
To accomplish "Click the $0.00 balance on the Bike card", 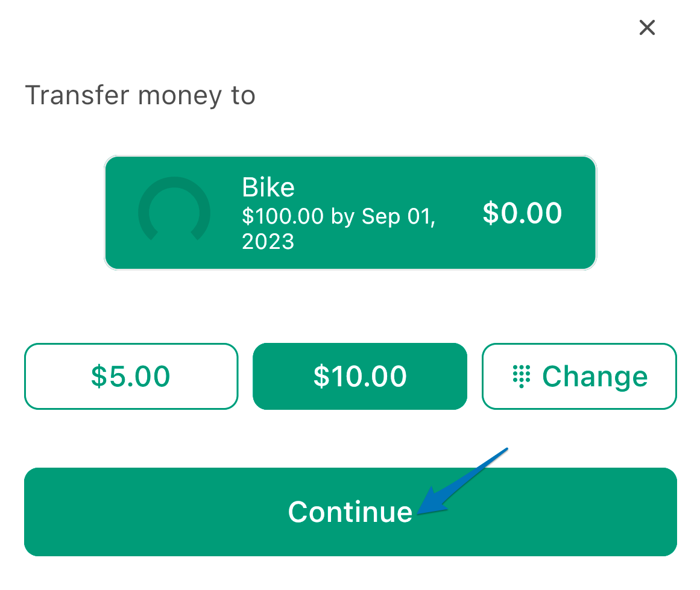I will [522, 213].
